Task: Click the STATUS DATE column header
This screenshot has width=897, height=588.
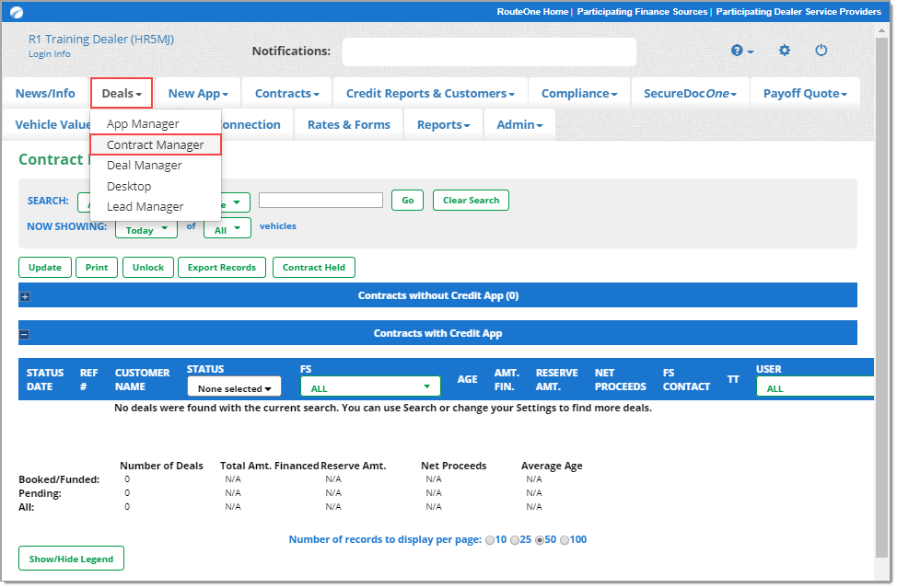Action: (44, 381)
